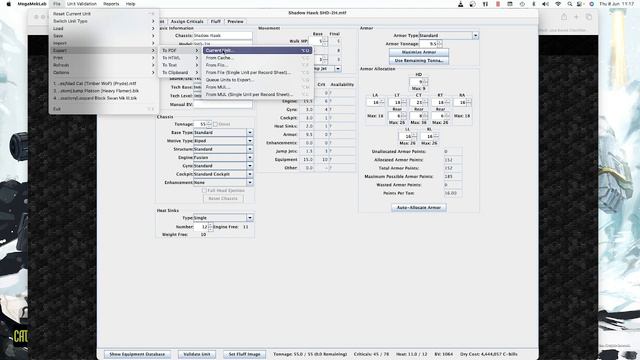Open the Apple menu
This screenshot has width=640, height=360.
[x=9, y=4]
